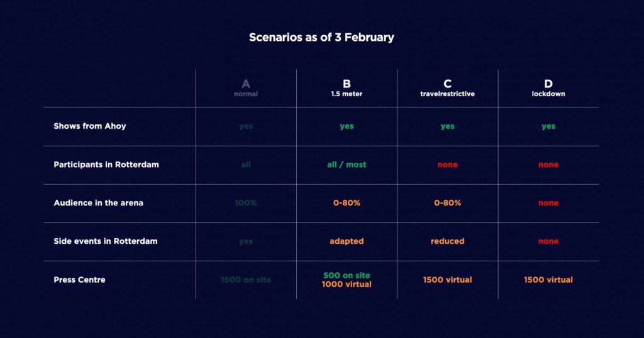
Task: Select scenario D's "1500 virtual" press cell
Action: 548,280
